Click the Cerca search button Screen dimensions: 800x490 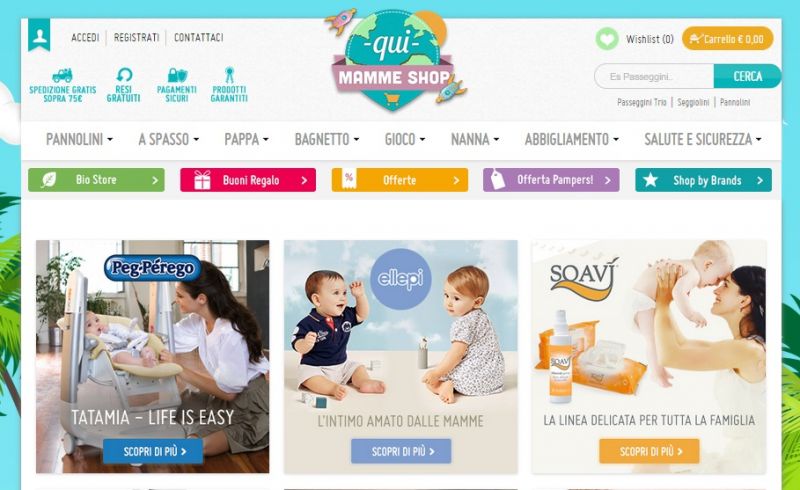[x=747, y=77]
